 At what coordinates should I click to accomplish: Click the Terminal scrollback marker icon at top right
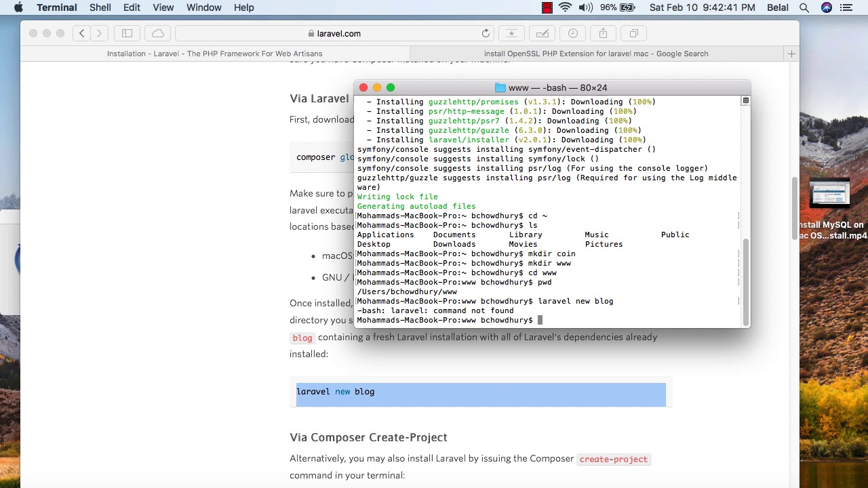pos(745,101)
